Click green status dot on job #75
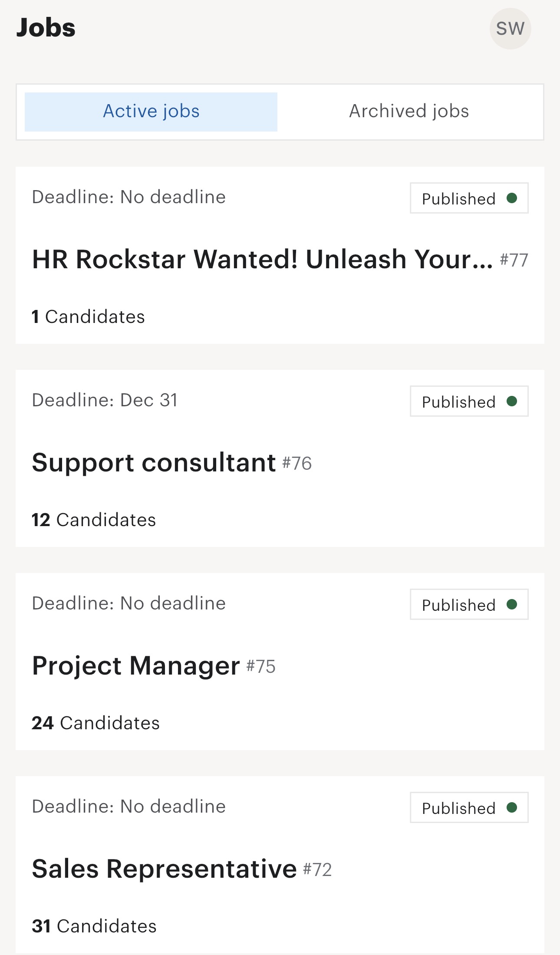560x955 pixels. pyautogui.click(x=512, y=604)
